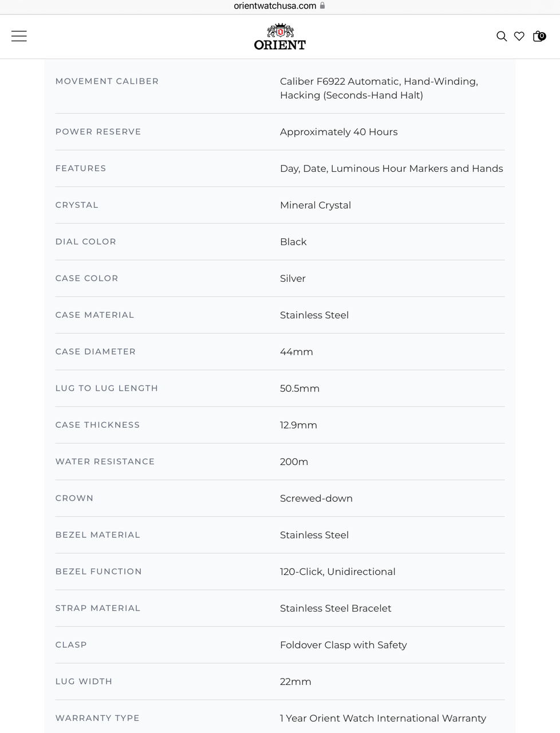
Task: Select the Movement Caliber label
Action: 107,81
